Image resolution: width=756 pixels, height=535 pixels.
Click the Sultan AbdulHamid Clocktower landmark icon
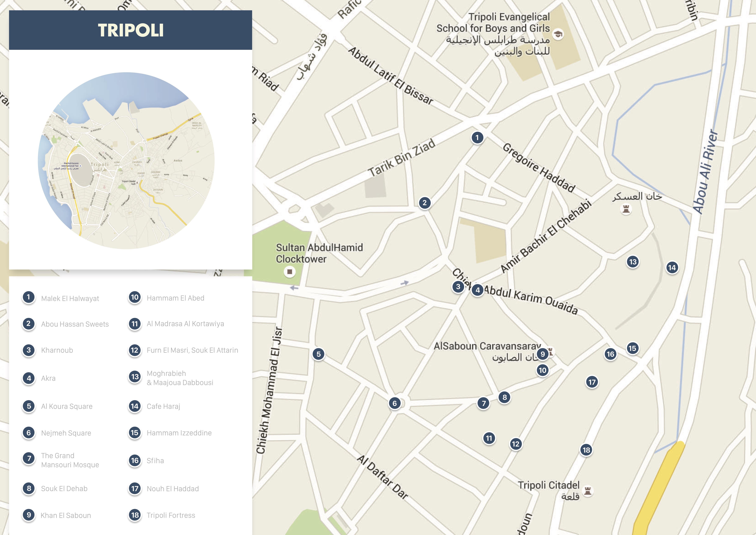point(289,272)
